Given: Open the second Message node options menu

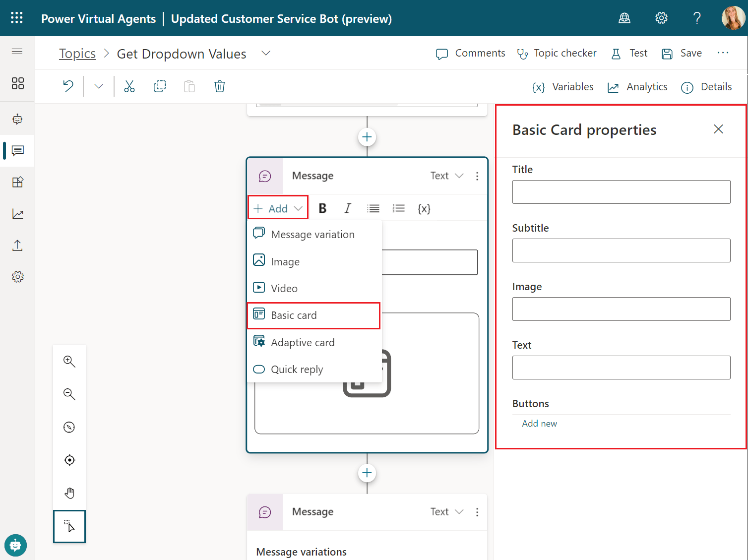Looking at the screenshot, I should coord(477,512).
